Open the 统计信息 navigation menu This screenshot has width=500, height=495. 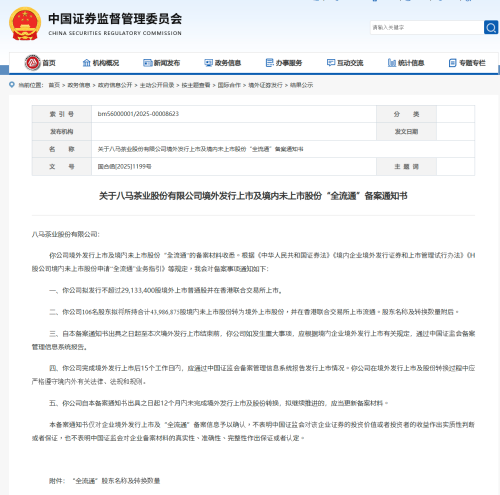coord(411,63)
